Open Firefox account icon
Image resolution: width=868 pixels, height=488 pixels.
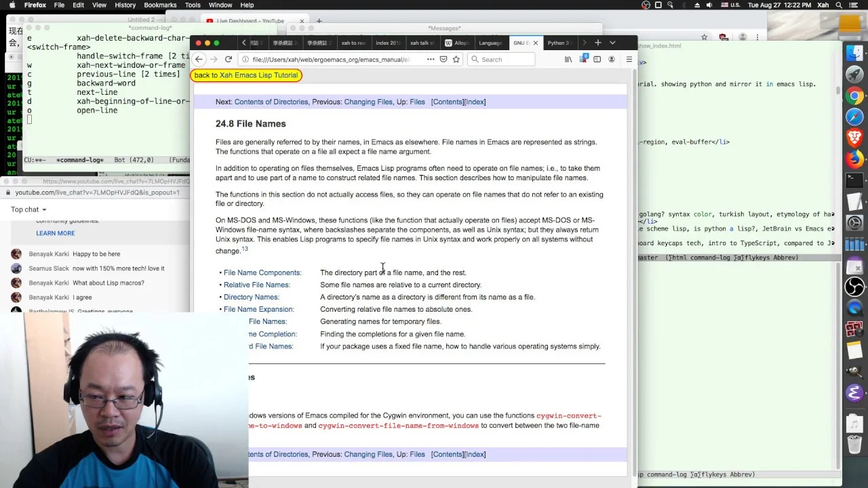[612, 60]
